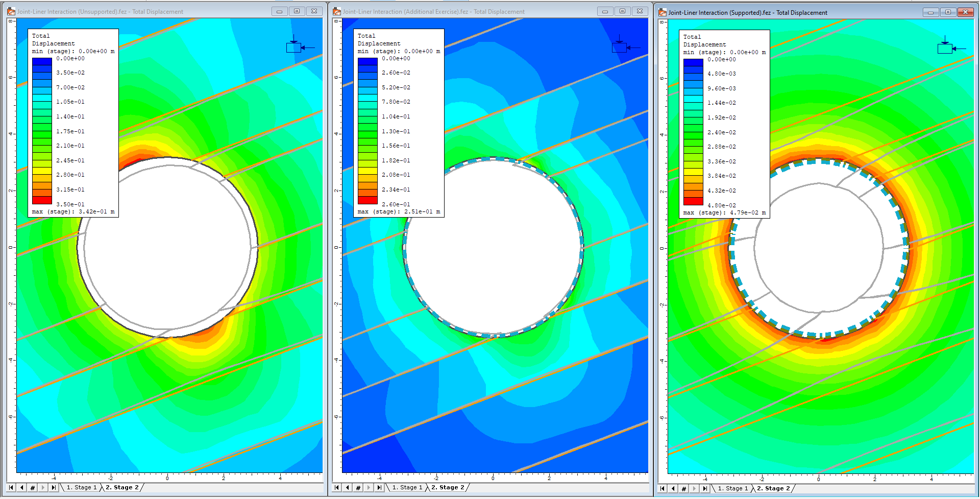The height and width of the screenshot is (499, 980).
Task: Jump to first stage in Additional Exercise window
Action: [x=336, y=487]
